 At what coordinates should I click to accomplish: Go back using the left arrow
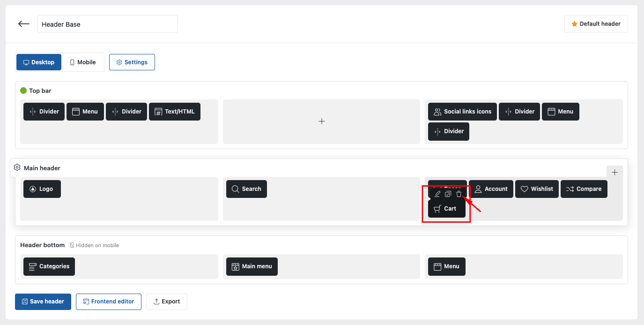[24, 24]
